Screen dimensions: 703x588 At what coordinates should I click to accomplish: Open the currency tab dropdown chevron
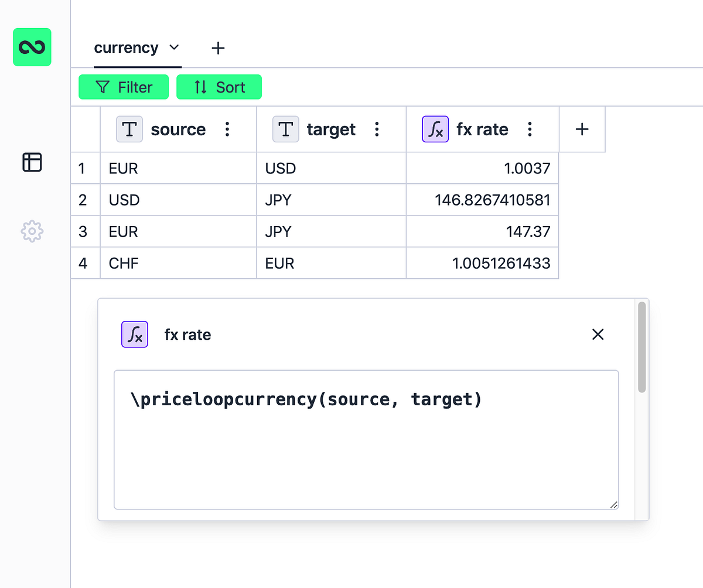(x=174, y=48)
